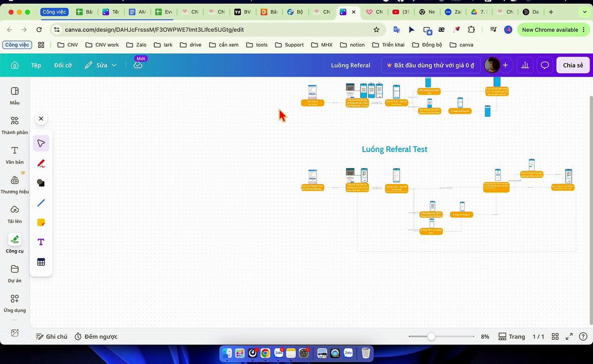Open the CNV work bookmark folder

click(102, 44)
